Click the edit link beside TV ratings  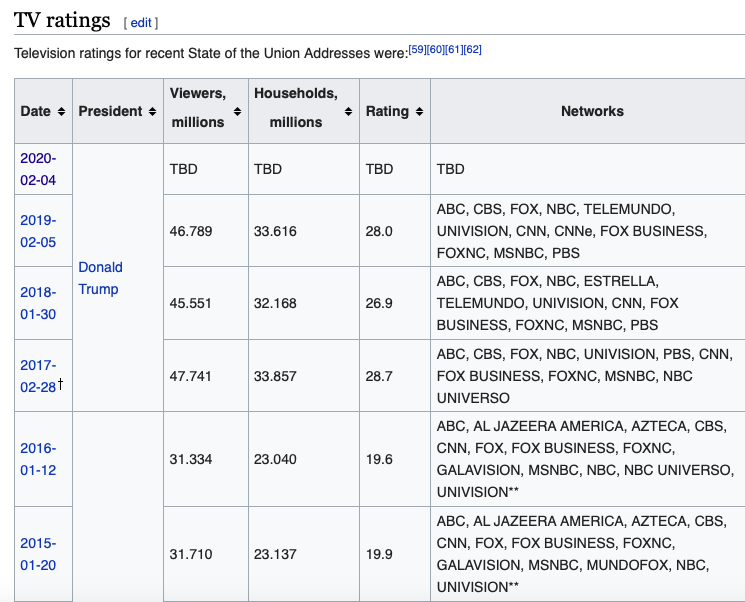pyautogui.click(x=141, y=22)
